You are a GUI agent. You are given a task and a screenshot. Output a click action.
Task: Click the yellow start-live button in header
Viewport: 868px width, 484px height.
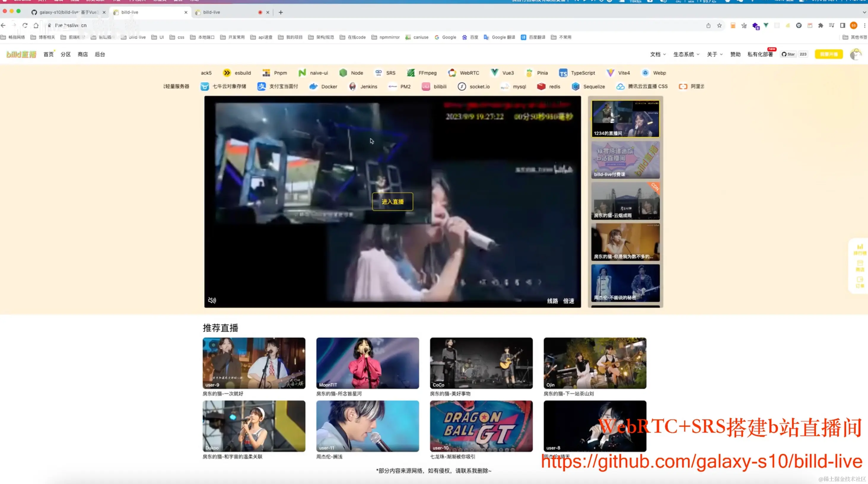click(829, 54)
